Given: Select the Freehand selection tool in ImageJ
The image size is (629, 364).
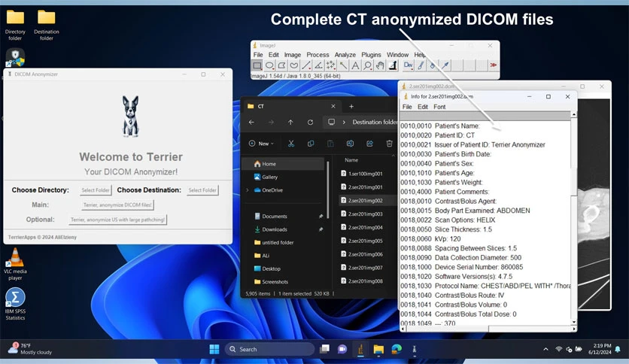Looking at the screenshot, I should (x=294, y=65).
